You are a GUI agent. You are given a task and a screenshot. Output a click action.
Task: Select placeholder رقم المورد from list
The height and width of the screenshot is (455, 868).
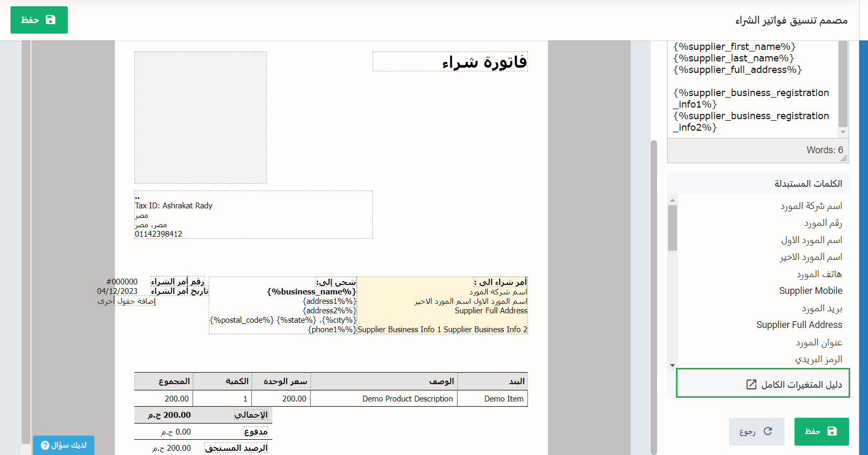(x=823, y=223)
